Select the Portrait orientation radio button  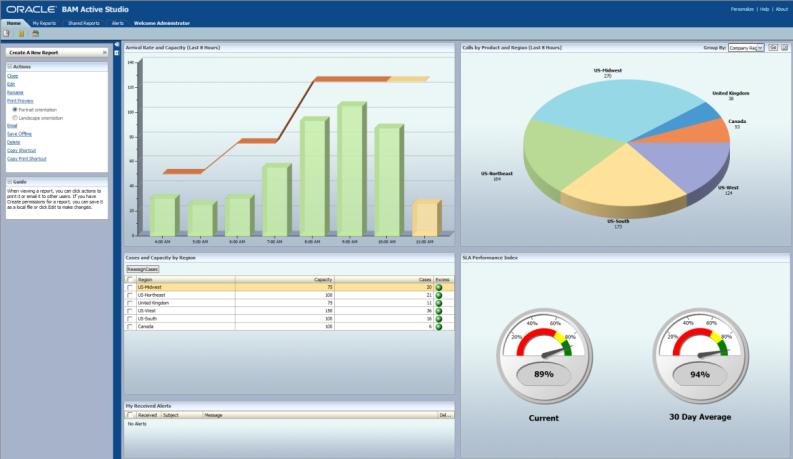(x=15, y=109)
